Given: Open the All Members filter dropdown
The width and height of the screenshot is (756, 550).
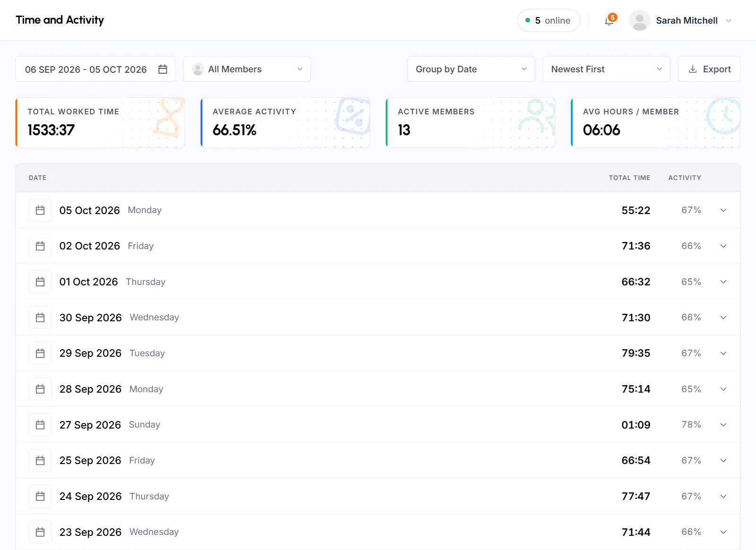Looking at the screenshot, I should (247, 69).
